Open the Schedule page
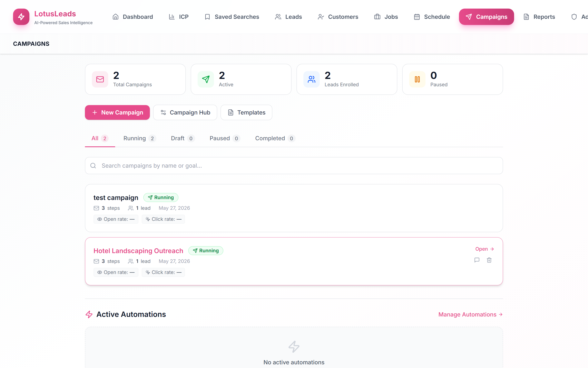 click(432, 17)
